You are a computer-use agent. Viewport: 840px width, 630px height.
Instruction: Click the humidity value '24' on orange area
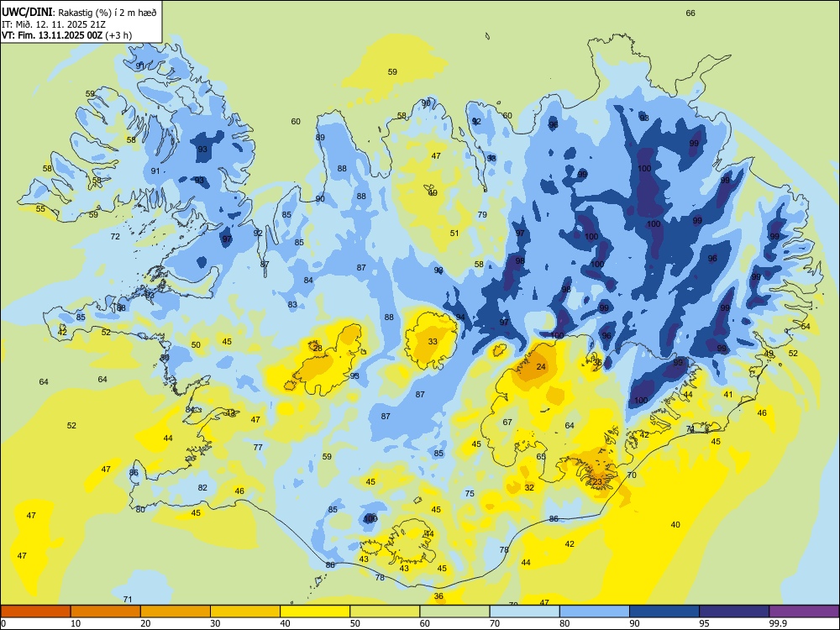[x=541, y=367]
